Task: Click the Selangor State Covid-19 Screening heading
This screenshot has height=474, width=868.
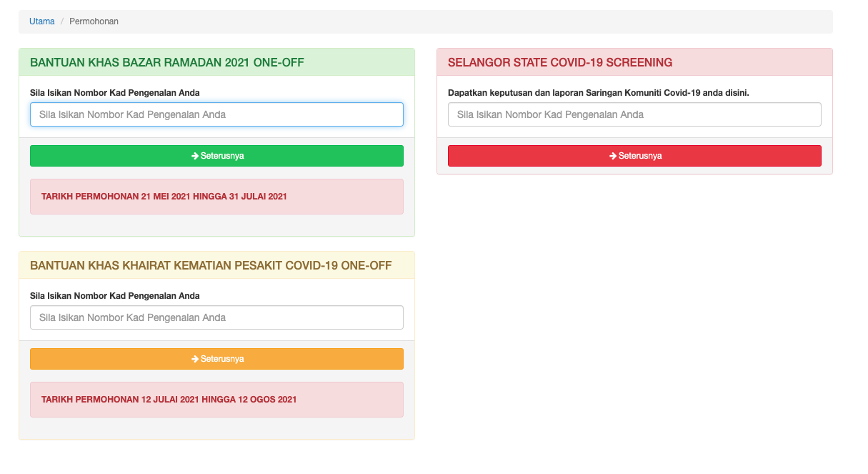Action: (560, 63)
